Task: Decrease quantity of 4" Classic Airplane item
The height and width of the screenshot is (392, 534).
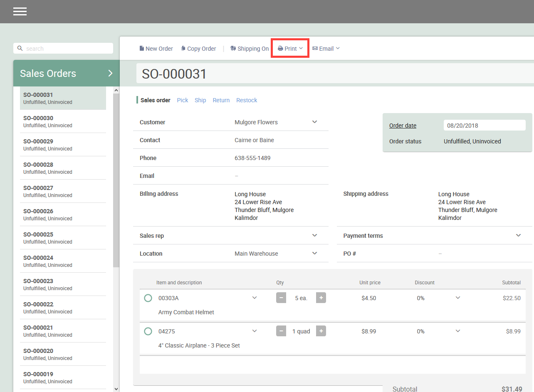Action: (x=281, y=331)
